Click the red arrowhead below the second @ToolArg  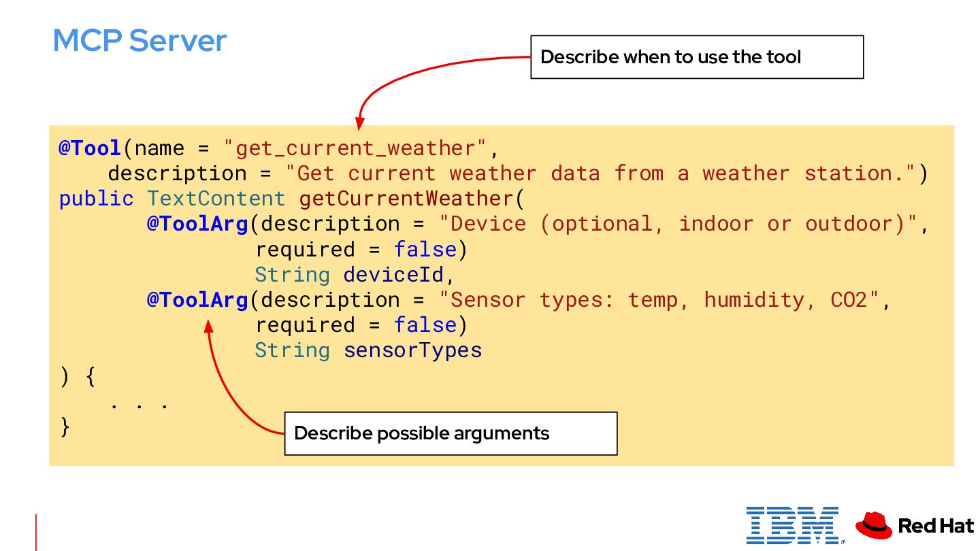pos(209,327)
